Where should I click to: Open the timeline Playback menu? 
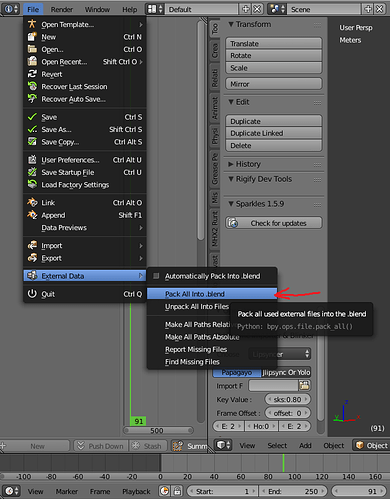tap(136, 491)
